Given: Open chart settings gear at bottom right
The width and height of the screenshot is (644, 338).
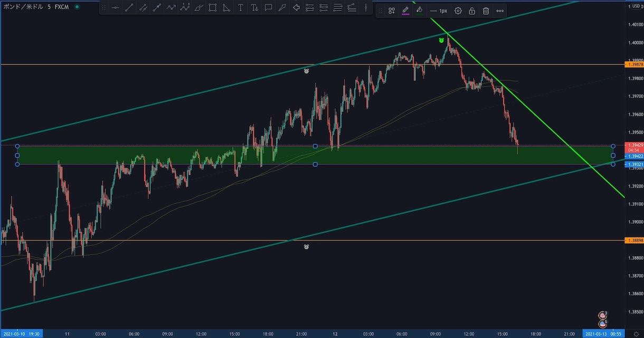Looking at the screenshot, I should [636, 333].
